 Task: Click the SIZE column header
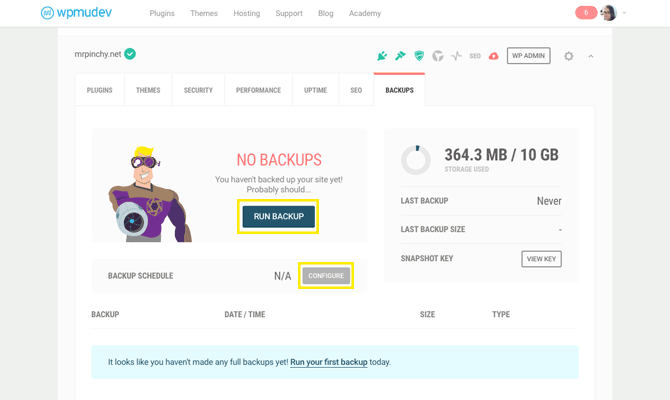coord(427,315)
